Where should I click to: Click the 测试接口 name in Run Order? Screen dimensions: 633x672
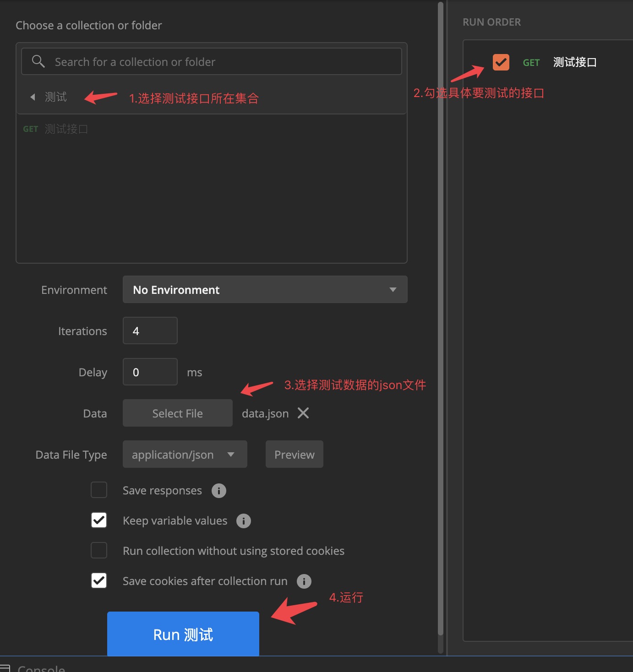[x=575, y=62]
